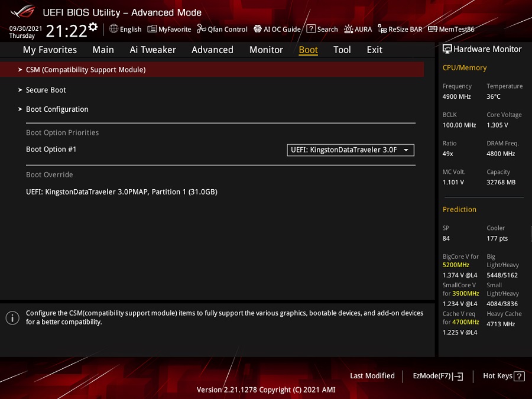This screenshot has height=399, width=532.
Task: Open My Favorites tab
Action: click(50, 50)
